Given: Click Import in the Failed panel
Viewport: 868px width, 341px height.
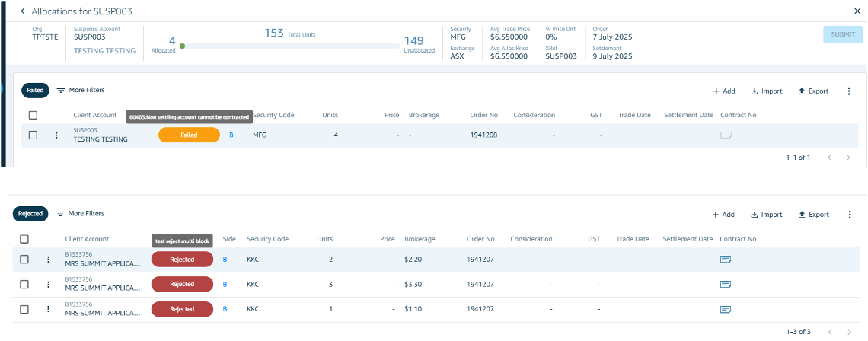Looking at the screenshot, I should click(x=766, y=91).
